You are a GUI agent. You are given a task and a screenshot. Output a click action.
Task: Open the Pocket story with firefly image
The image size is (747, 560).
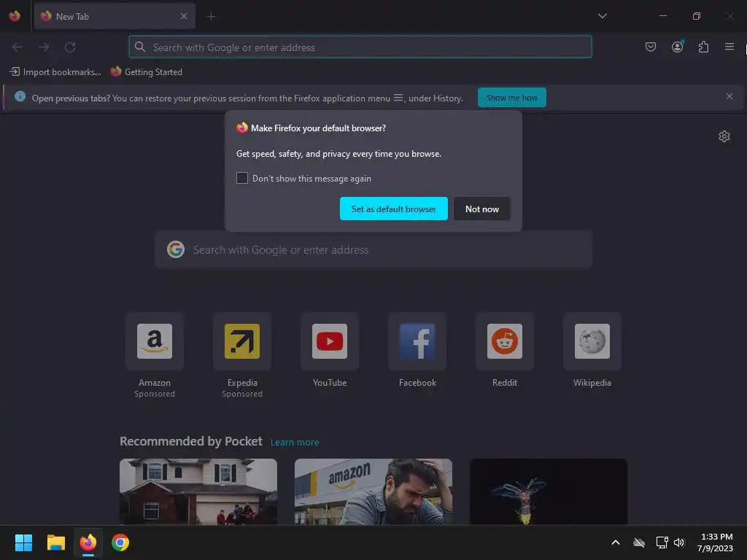(549, 491)
